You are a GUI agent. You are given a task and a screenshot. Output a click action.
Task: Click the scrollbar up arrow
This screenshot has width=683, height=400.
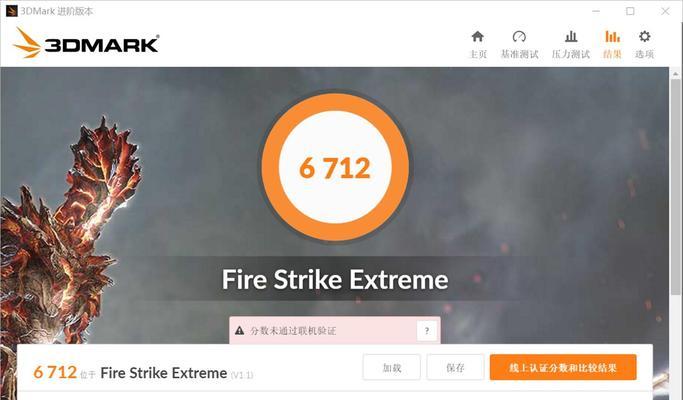click(x=676, y=73)
